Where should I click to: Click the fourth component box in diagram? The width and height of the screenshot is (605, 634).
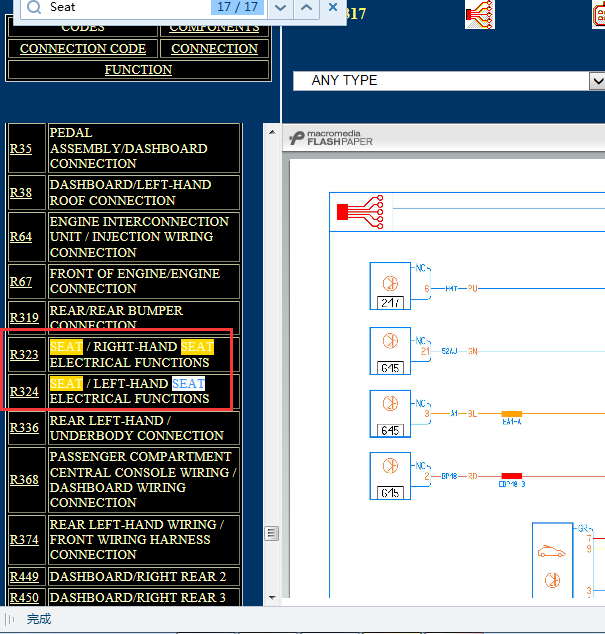[x=390, y=476]
